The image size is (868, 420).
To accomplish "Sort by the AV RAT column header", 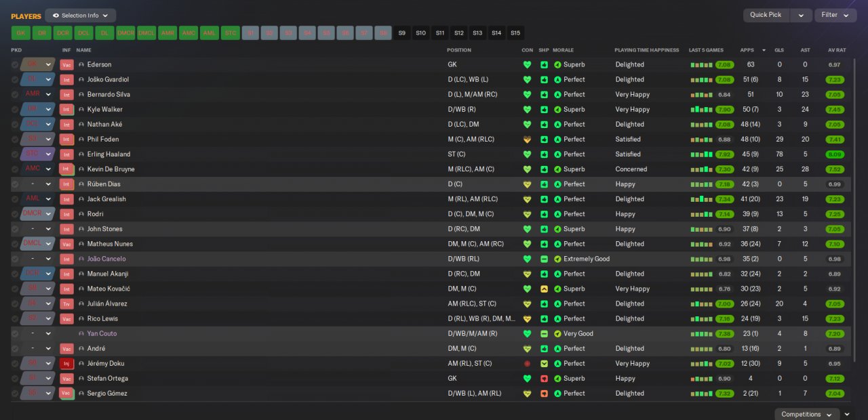I will [837, 50].
